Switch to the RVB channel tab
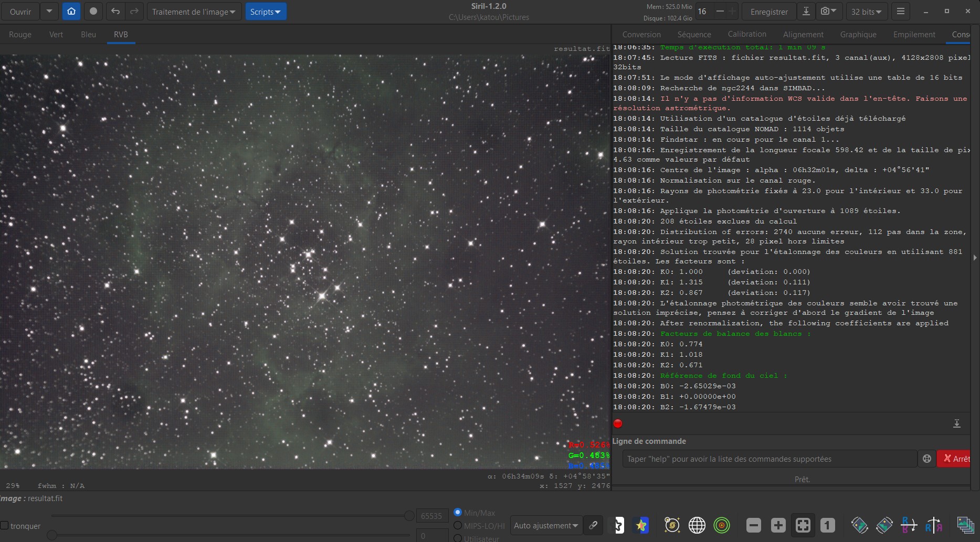 click(120, 34)
